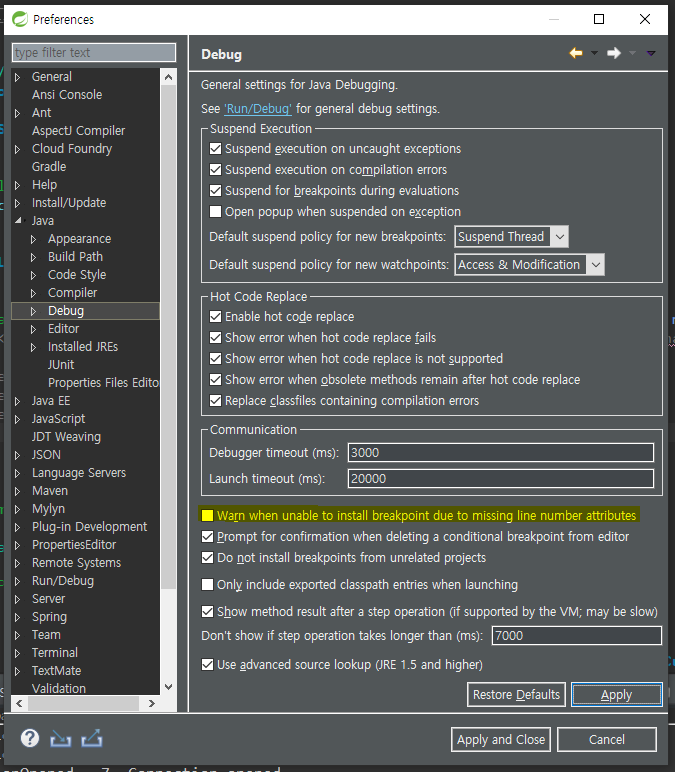Image resolution: width=675 pixels, height=772 pixels.
Task: Click the Cancel button
Action: pyautogui.click(x=607, y=740)
